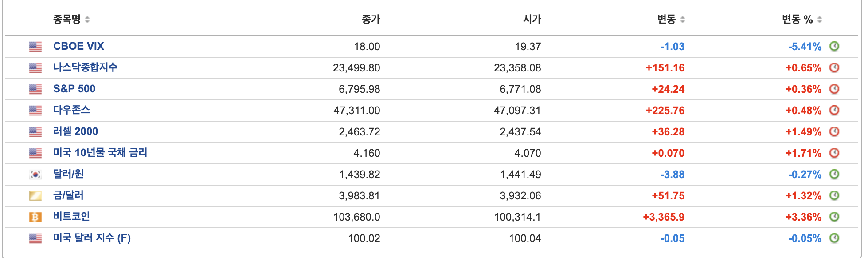Click the clock icon on the 미국 달러 지수 row
868x262 pixels.
tap(835, 238)
